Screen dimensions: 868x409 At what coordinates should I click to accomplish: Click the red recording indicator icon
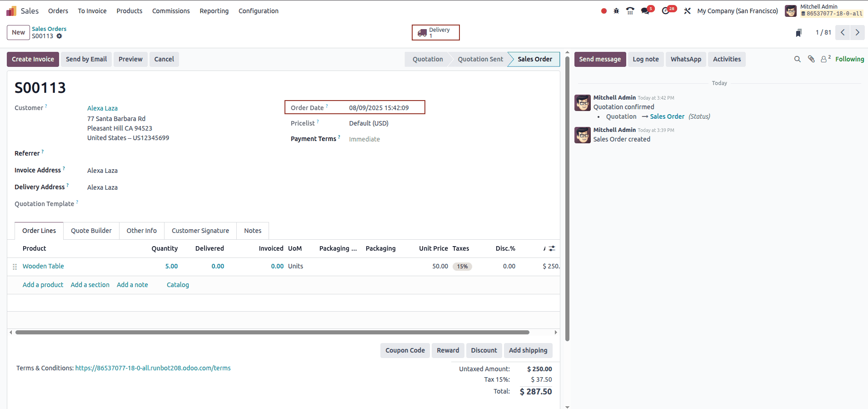(604, 11)
